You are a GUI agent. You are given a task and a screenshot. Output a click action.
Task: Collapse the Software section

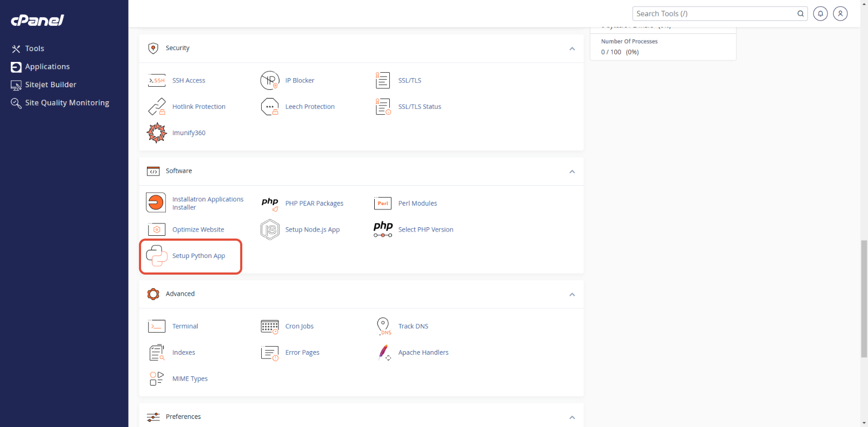coord(572,172)
